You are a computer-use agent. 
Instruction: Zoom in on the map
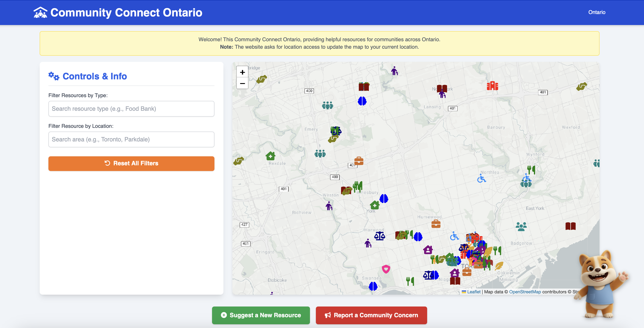(242, 72)
